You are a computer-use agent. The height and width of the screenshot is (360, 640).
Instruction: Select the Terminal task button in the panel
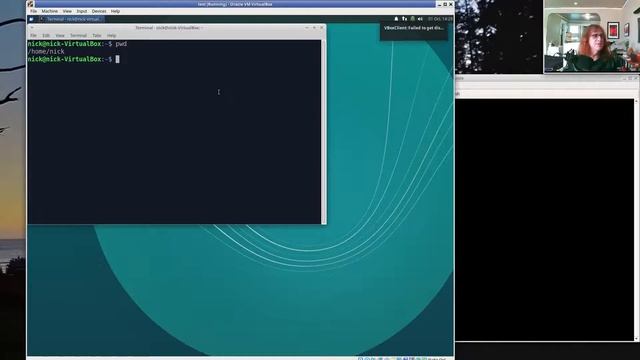click(x=72, y=19)
